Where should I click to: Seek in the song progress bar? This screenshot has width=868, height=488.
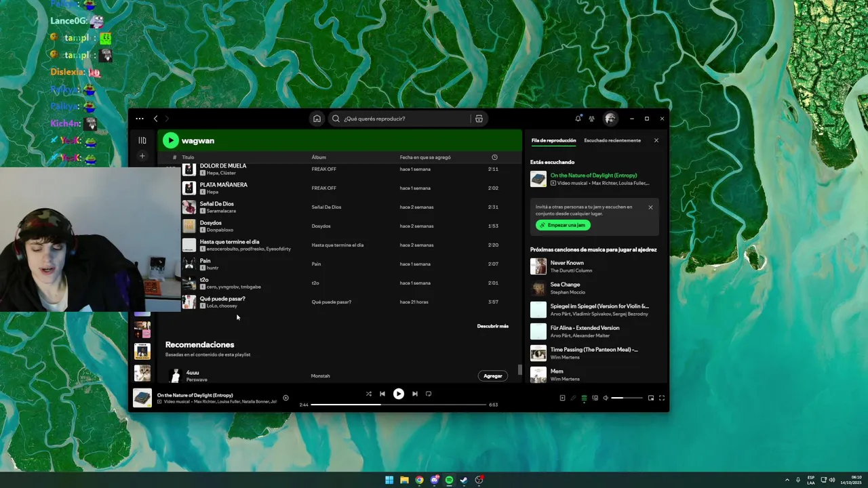coord(399,405)
